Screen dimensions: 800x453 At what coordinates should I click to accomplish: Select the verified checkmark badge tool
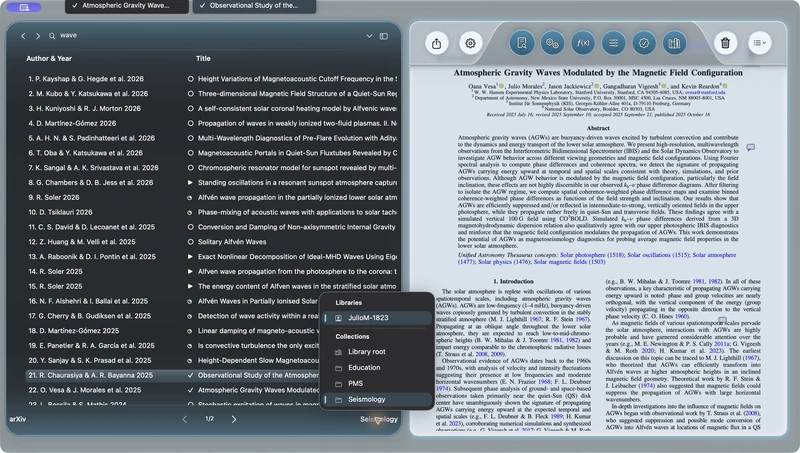click(644, 43)
